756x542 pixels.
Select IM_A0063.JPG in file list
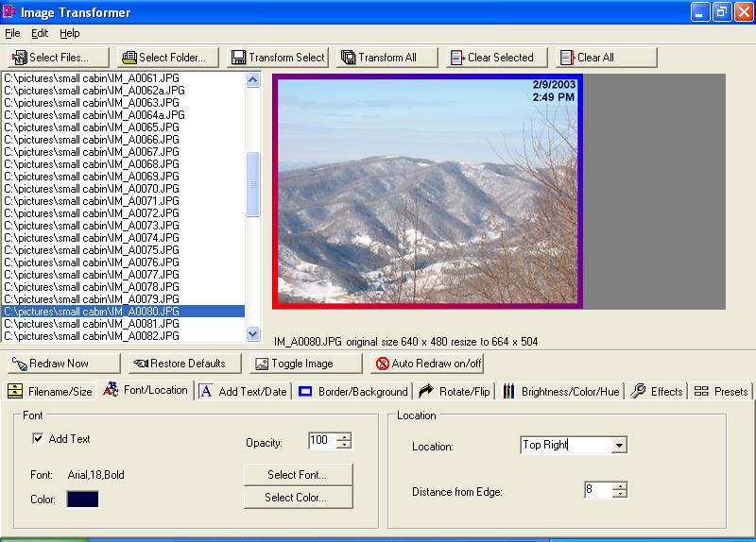click(124, 103)
